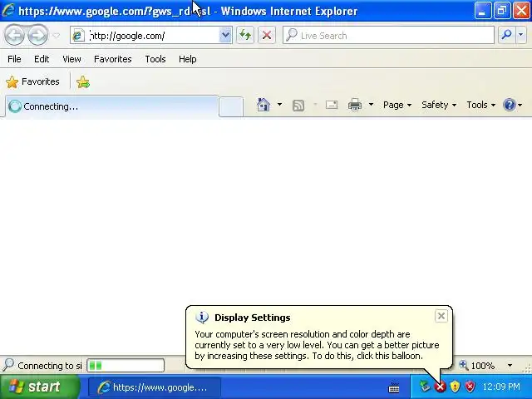This screenshot has height=399, width=532.
Task: Click the Display Settings balloon message
Action: pos(317,345)
